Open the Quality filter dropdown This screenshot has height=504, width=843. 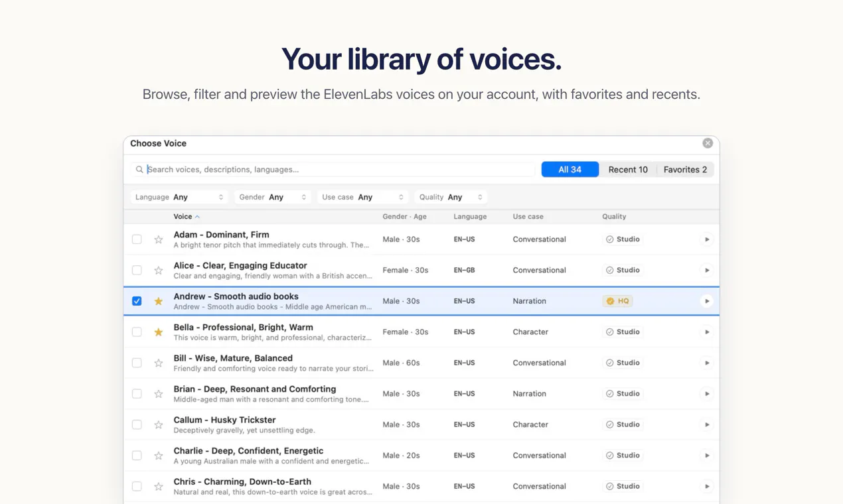point(451,197)
